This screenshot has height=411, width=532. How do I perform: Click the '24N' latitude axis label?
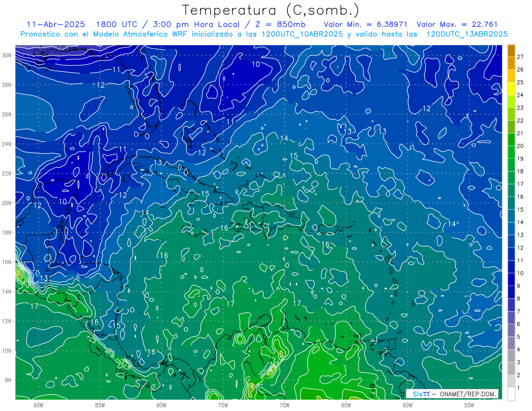tap(7, 144)
